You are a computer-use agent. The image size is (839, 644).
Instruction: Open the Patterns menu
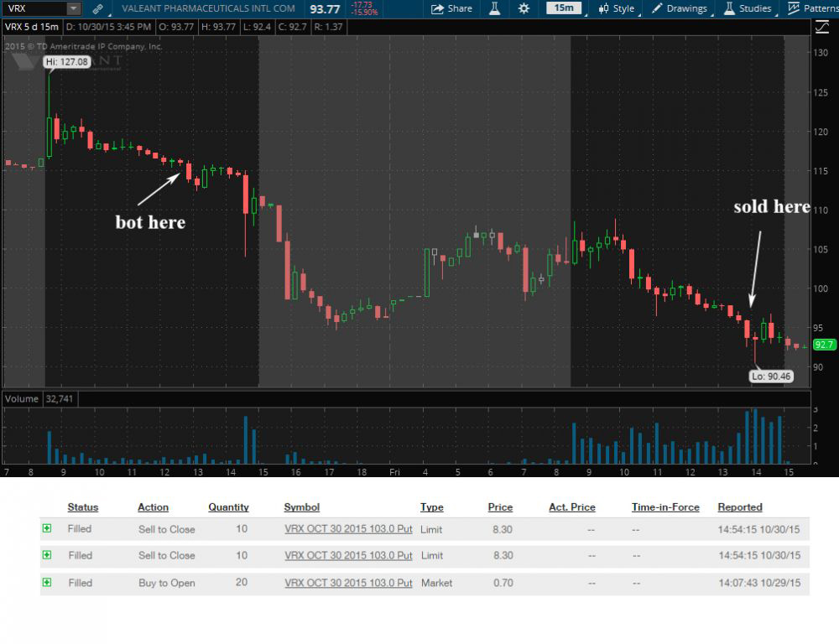[810, 8]
